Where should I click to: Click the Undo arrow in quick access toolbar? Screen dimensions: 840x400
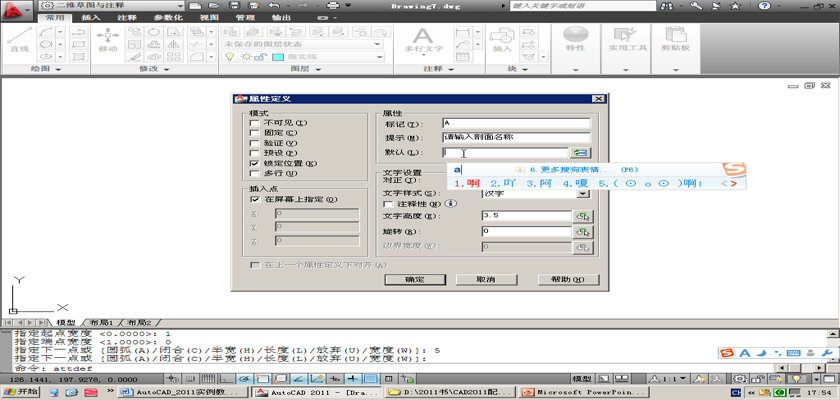[274, 6]
